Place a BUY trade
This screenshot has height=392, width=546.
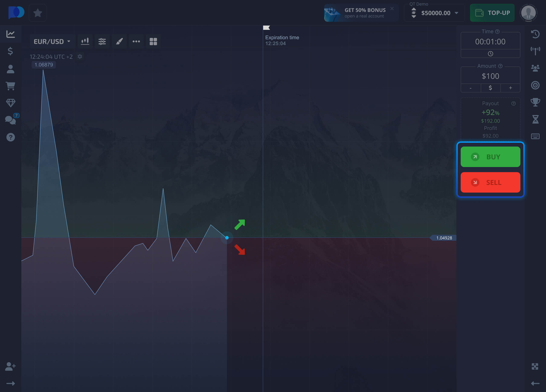[x=490, y=157]
